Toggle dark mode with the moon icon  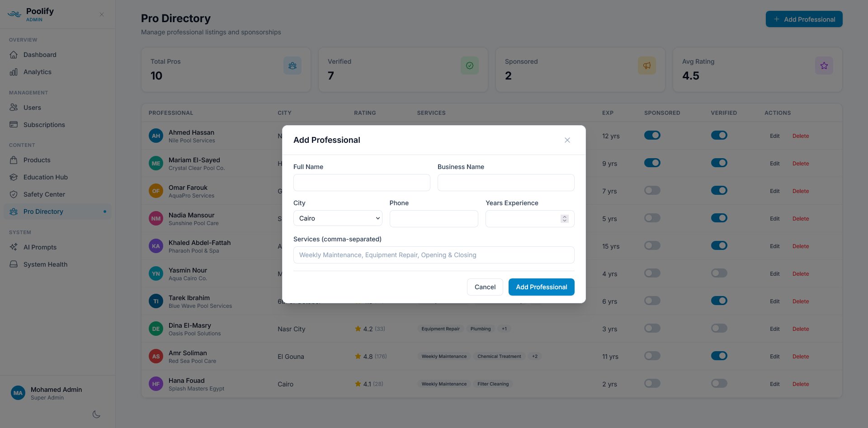point(96,414)
